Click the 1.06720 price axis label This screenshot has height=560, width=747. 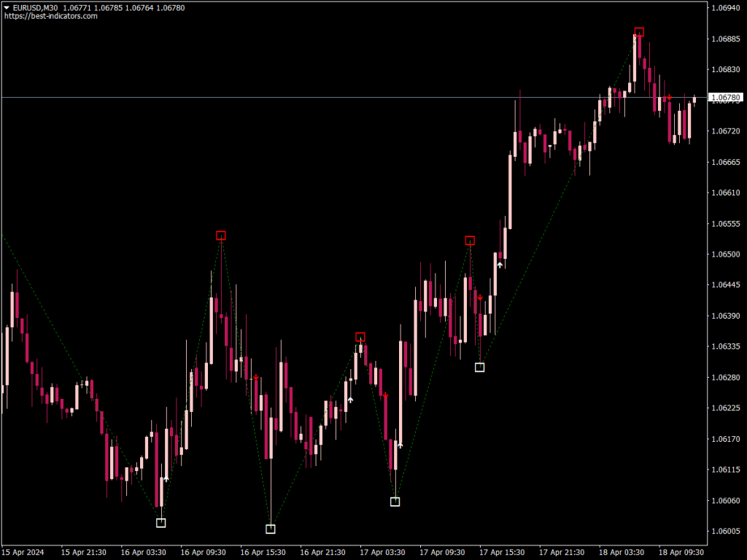click(x=726, y=131)
